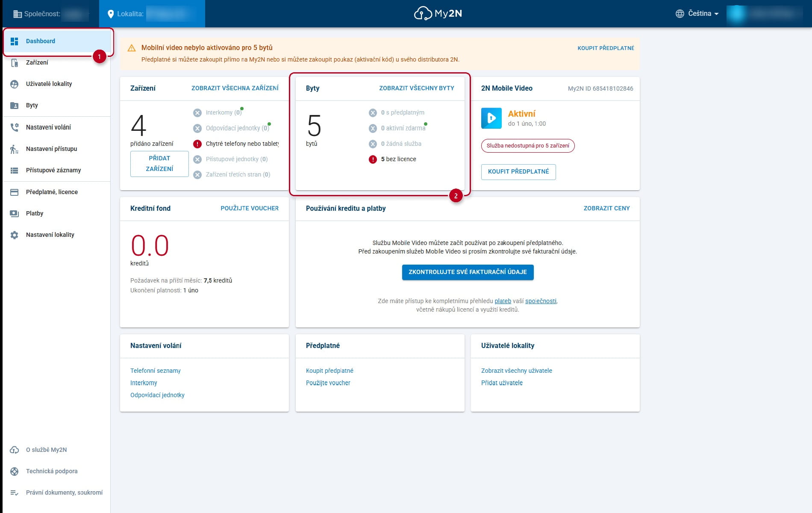Click the O službě My2N cloud icon

coord(14,450)
